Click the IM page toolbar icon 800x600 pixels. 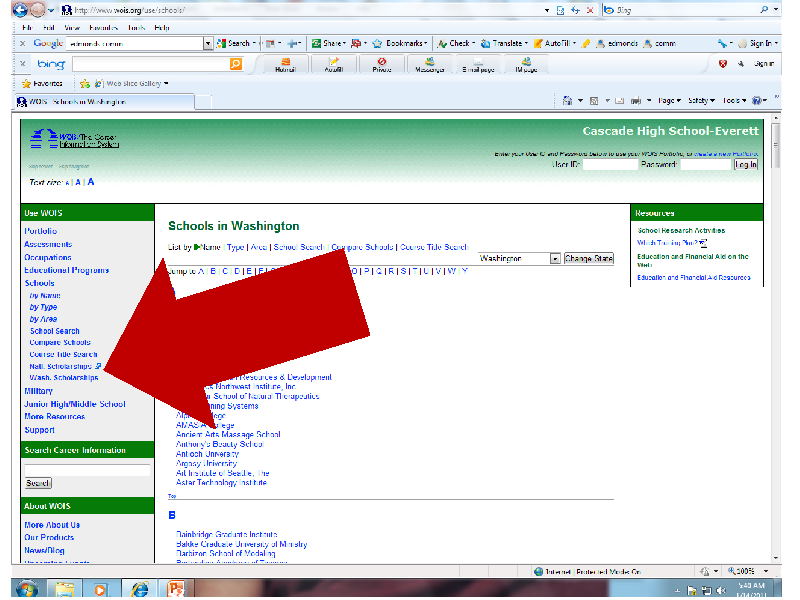(526, 64)
